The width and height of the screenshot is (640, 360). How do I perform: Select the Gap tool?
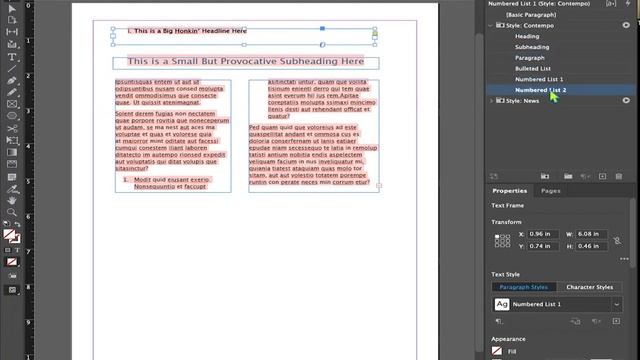point(12,32)
